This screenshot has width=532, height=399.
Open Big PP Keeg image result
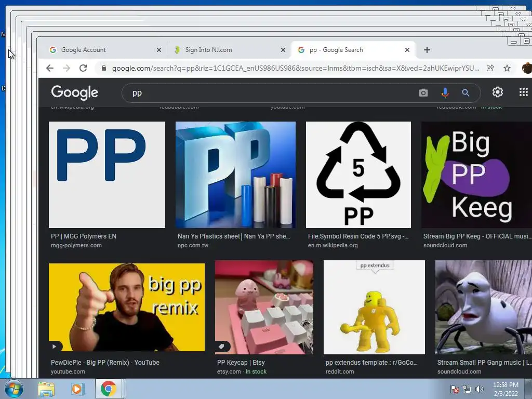[476, 175]
